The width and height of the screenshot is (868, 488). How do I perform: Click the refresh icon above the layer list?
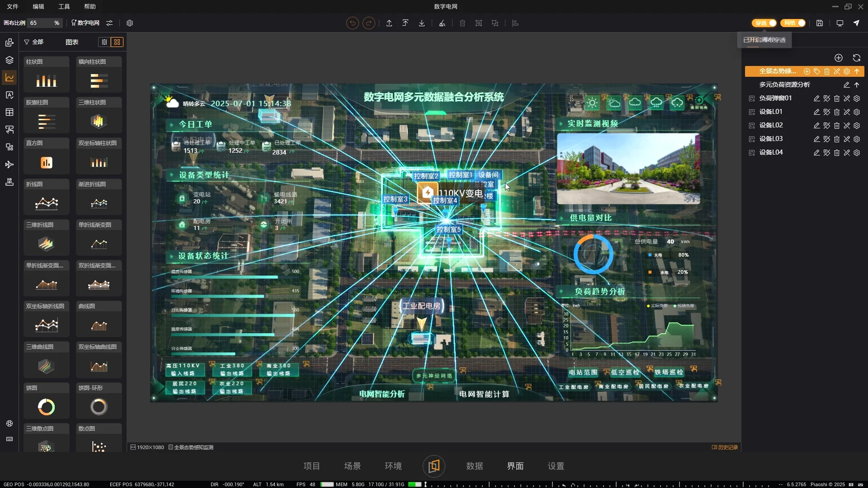(856, 58)
